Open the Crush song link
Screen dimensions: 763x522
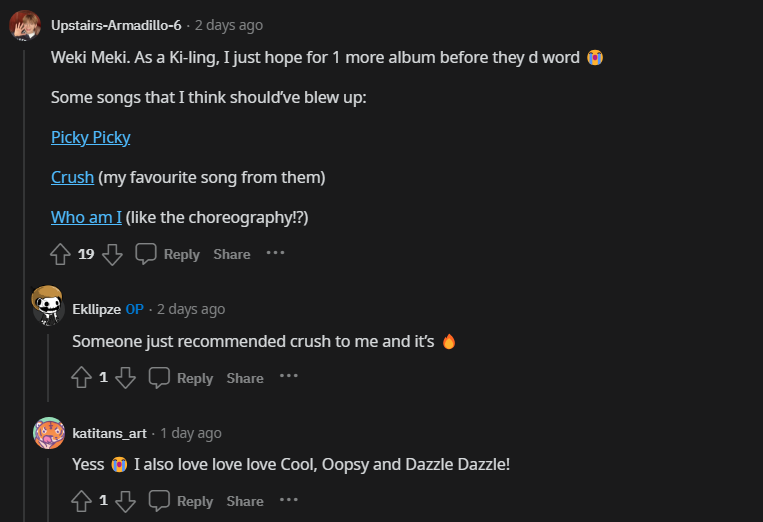tap(72, 177)
